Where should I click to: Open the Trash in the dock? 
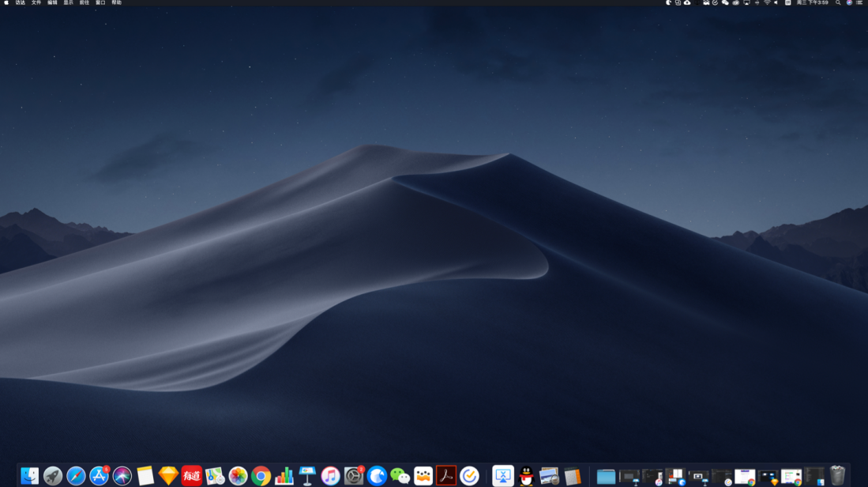point(837,475)
